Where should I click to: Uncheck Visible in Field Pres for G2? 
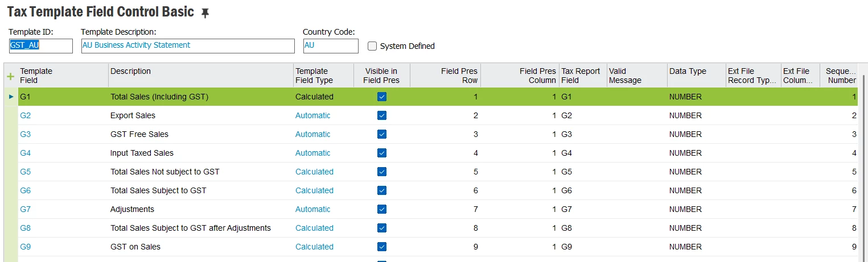382,115
